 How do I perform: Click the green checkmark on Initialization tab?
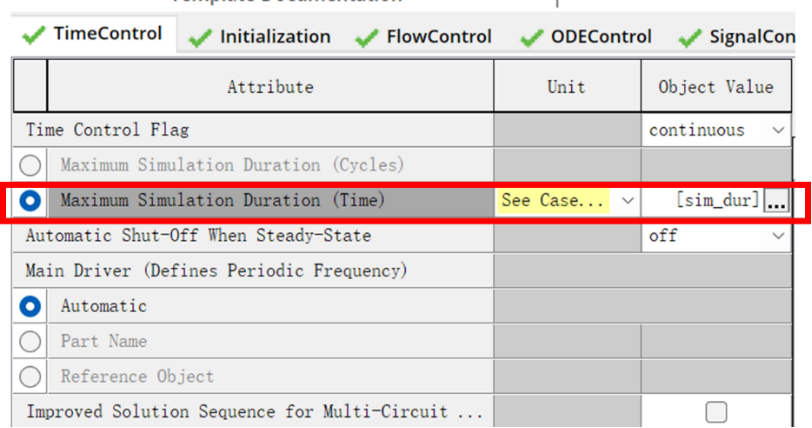pyautogui.click(x=202, y=38)
